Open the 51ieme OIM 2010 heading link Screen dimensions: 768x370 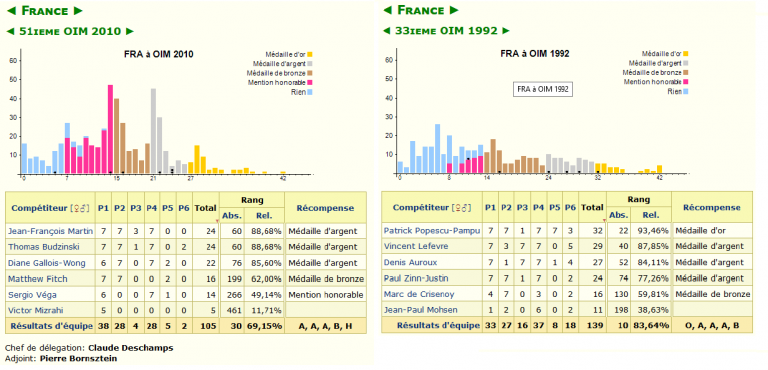tap(70, 31)
